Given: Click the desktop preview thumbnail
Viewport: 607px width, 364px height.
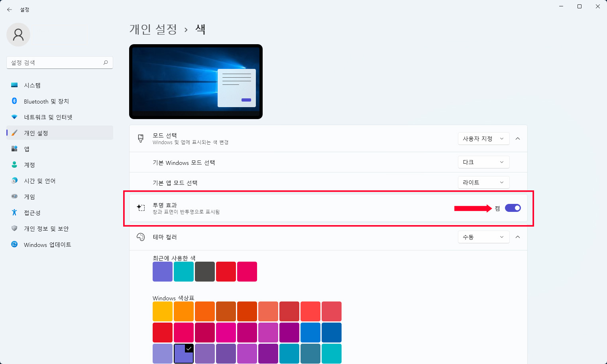Looking at the screenshot, I should [x=196, y=82].
